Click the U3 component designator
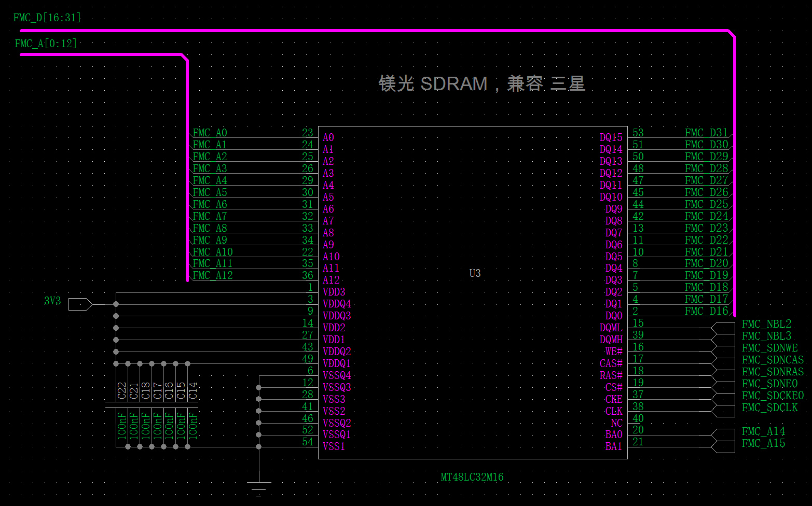 475,273
